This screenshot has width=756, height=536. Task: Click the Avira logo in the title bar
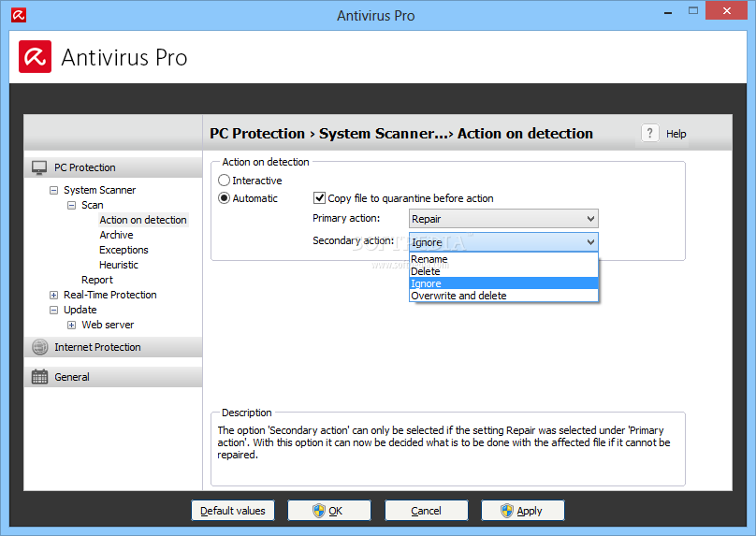pos(19,15)
